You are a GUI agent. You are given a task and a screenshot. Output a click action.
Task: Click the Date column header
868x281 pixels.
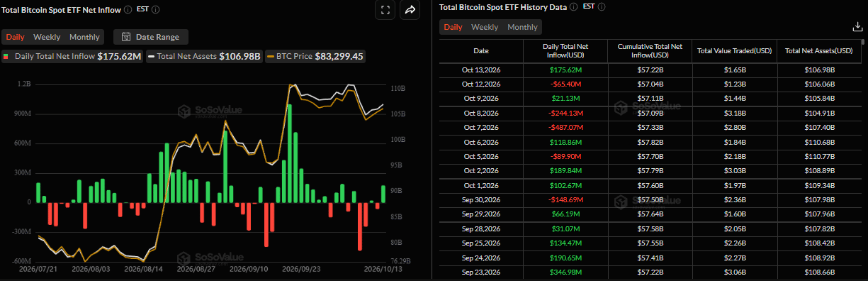[x=481, y=50]
